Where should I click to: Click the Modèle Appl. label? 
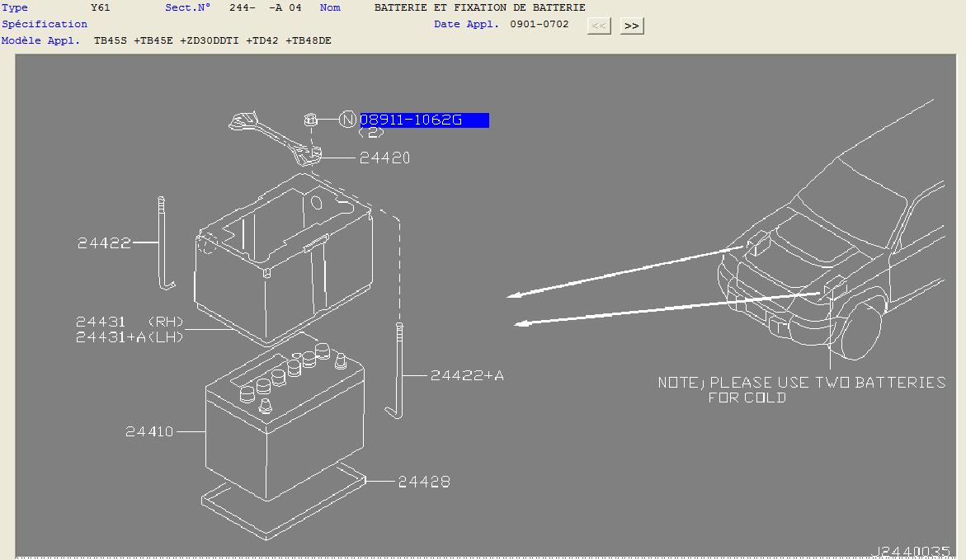pyautogui.click(x=40, y=40)
